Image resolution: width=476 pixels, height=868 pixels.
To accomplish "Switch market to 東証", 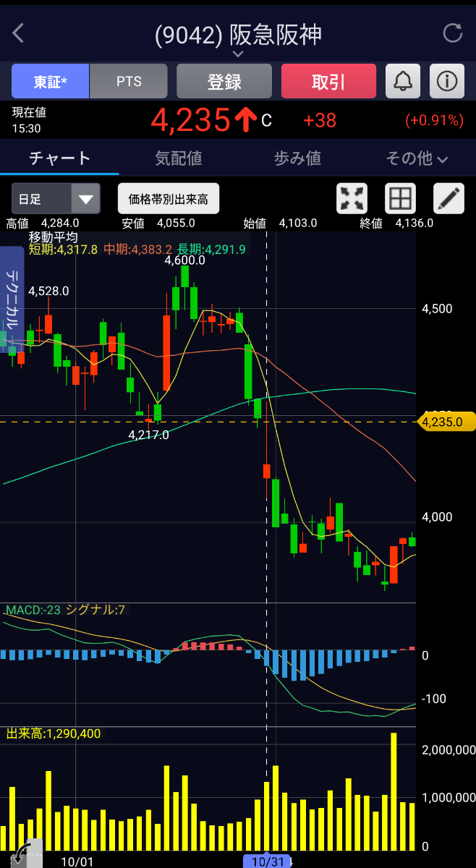I will click(51, 81).
